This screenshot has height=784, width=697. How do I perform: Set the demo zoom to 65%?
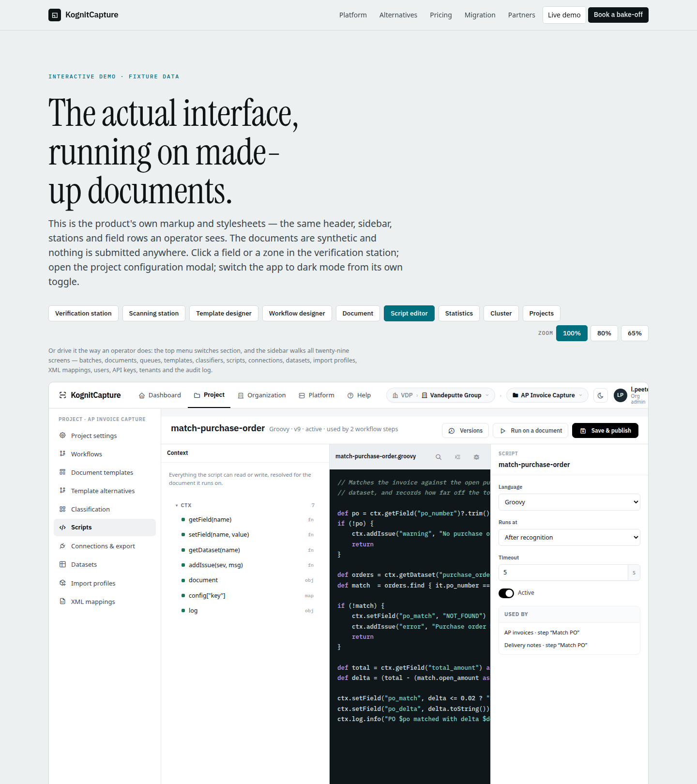click(635, 333)
